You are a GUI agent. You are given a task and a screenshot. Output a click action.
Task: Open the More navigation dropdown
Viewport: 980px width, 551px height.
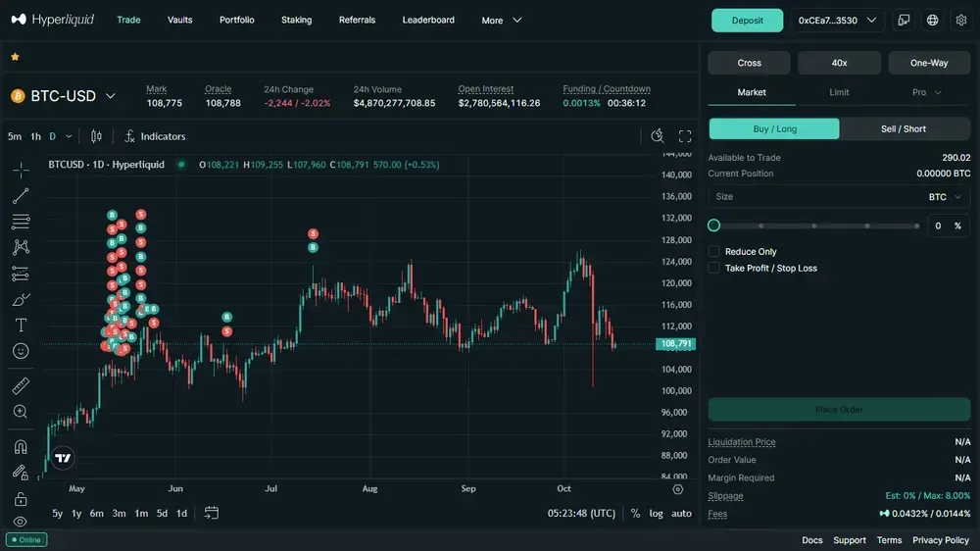(x=501, y=20)
